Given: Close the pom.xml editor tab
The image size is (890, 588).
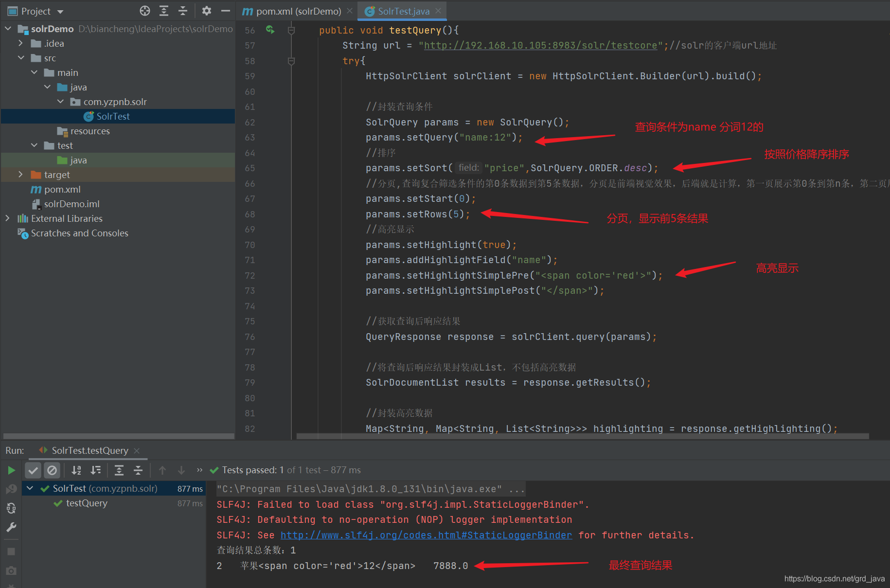Looking at the screenshot, I should click(350, 11).
